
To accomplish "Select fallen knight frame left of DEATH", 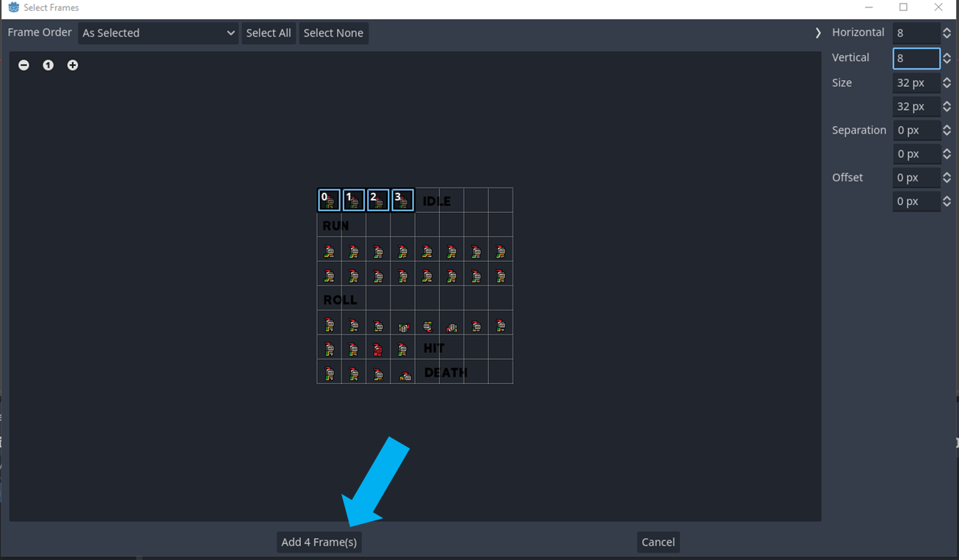I will pyautogui.click(x=402, y=371).
